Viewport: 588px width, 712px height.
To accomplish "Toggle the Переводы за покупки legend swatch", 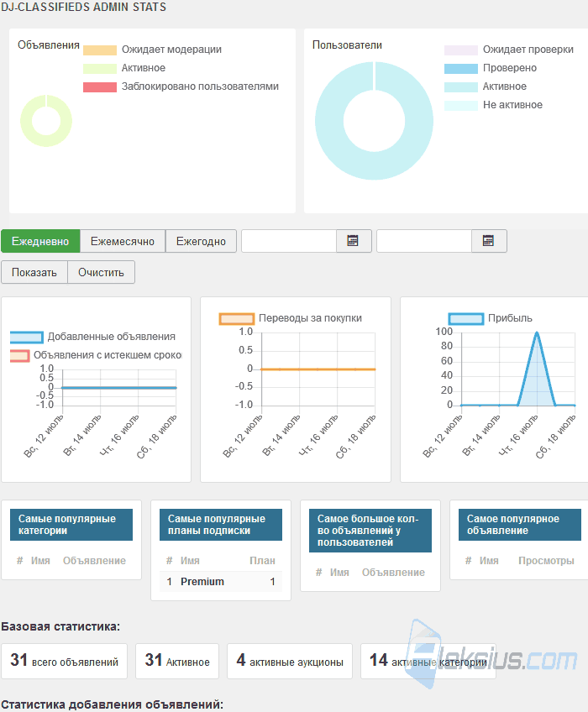I will [x=236, y=319].
